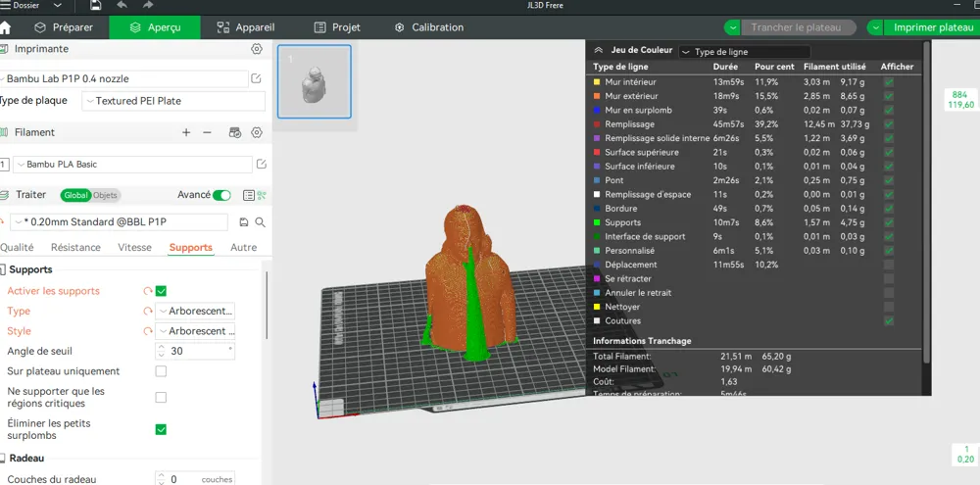Check Ne supporter que les régions critiques
The height and width of the screenshot is (485, 980).
(161, 398)
